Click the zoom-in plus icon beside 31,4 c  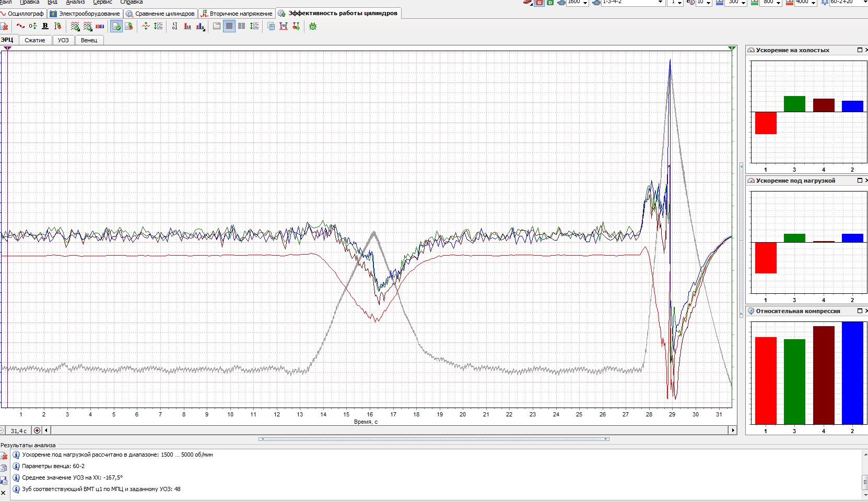(x=37, y=431)
